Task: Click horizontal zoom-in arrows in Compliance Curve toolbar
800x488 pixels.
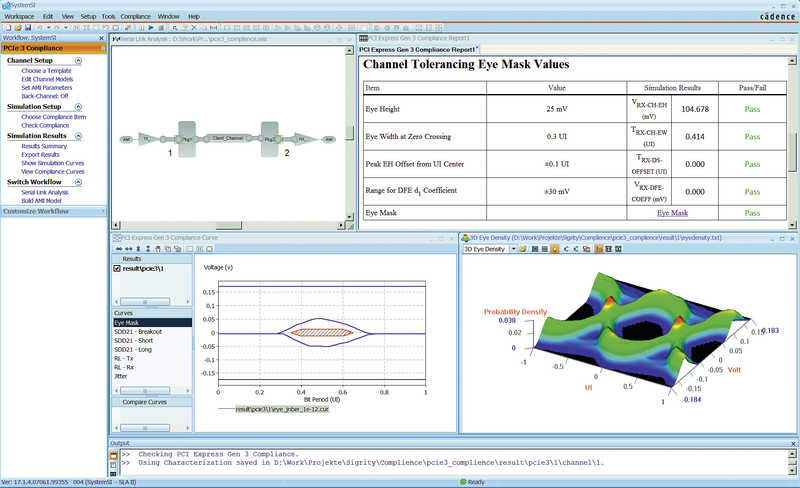Action: click(119, 249)
